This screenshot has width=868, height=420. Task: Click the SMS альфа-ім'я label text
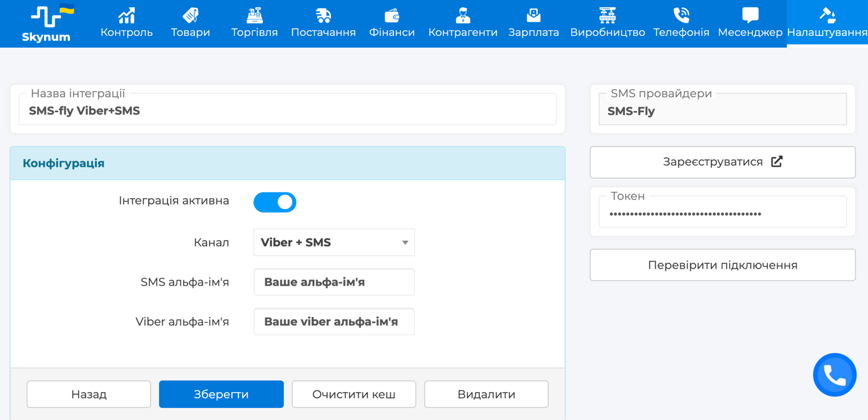point(185,282)
